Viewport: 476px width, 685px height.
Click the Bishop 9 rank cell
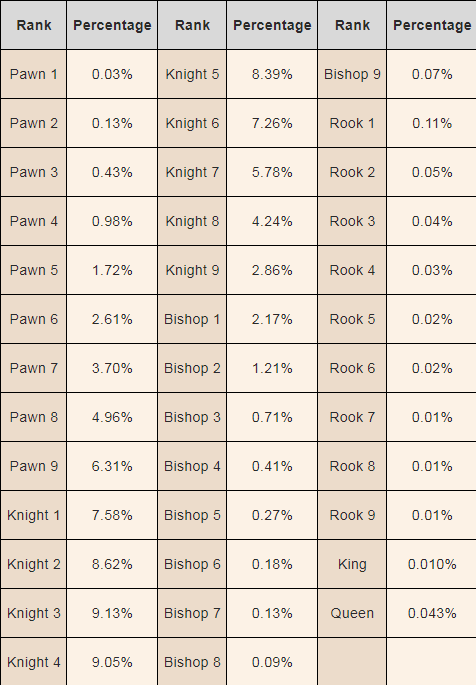click(352, 74)
